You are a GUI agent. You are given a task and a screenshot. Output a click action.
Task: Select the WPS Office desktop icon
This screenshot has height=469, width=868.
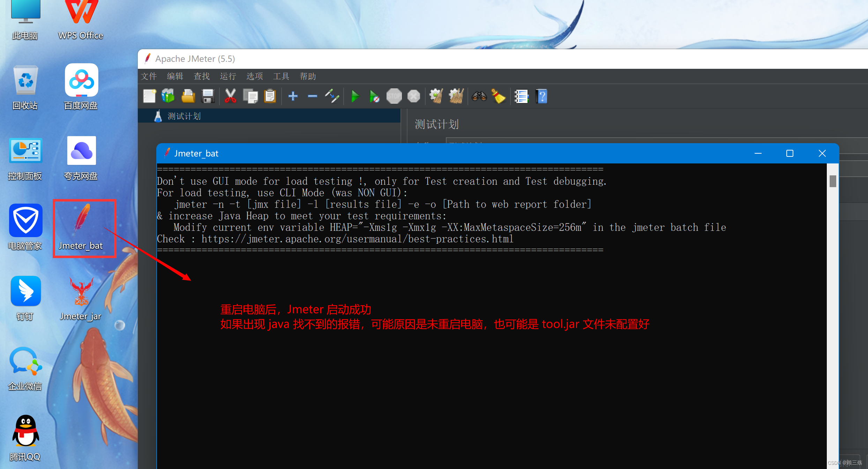click(x=81, y=20)
